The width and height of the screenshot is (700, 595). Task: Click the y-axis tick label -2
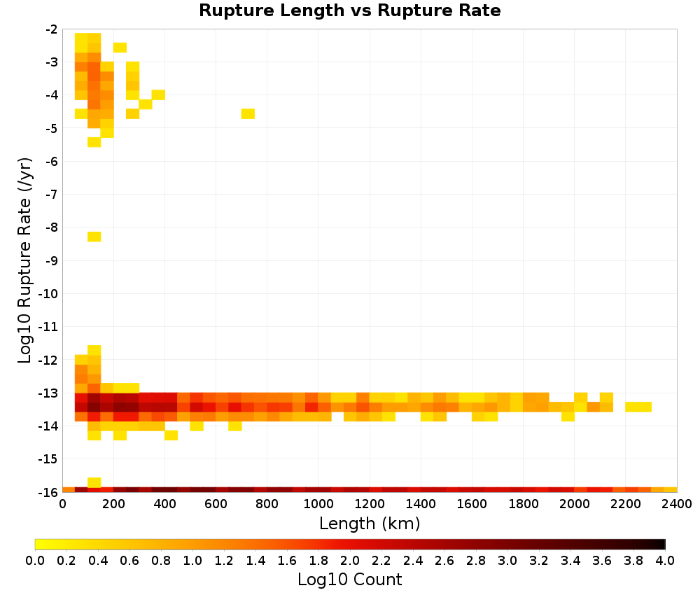coord(51,29)
